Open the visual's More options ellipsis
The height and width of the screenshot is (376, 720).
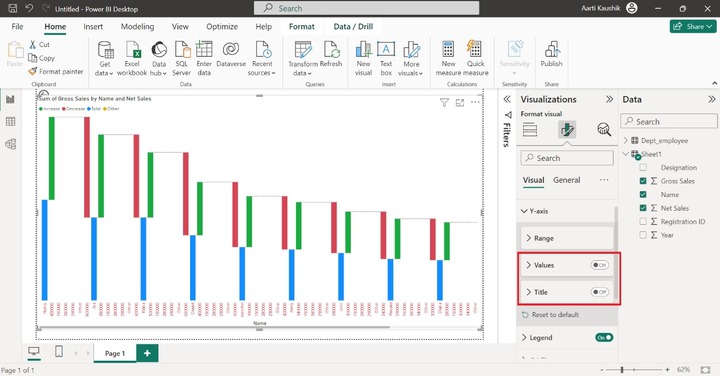[x=475, y=102]
